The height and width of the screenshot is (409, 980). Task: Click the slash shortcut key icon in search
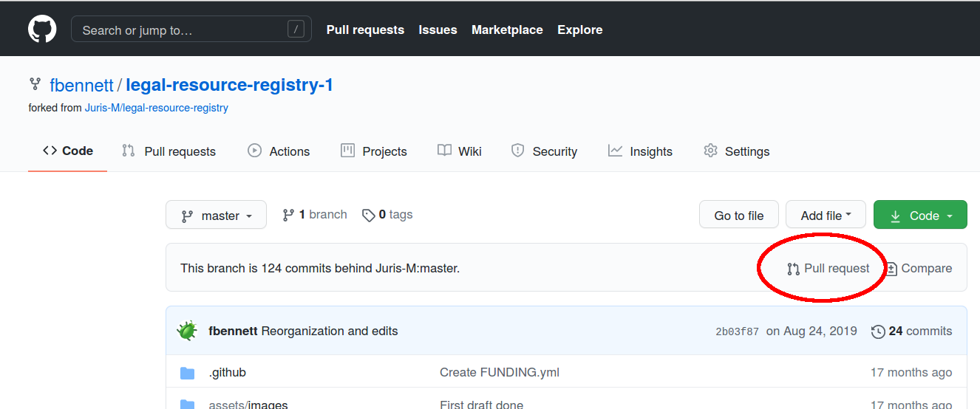[296, 30]
